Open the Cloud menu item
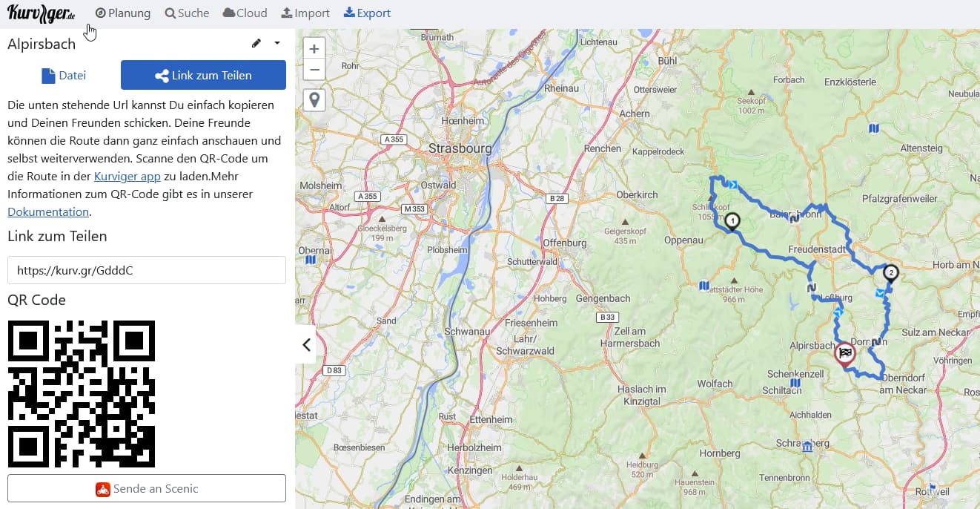This screenshot has height=509, width=980. click(245, 13)
